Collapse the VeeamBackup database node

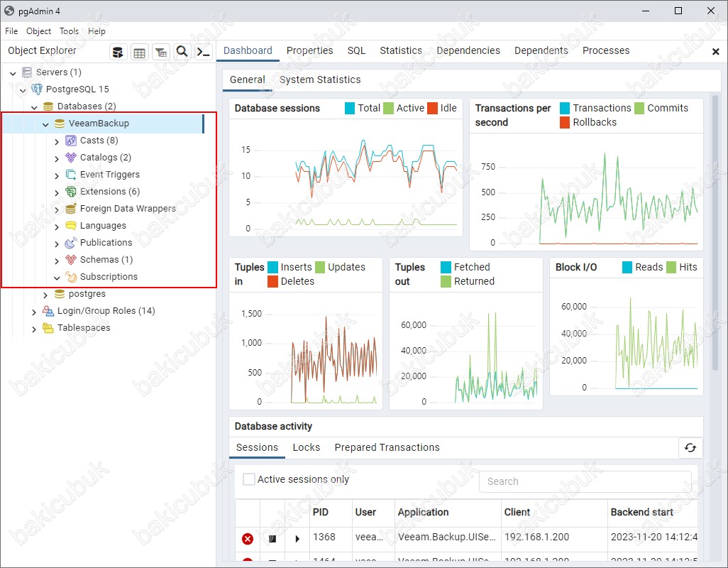[x=45, y=124]
